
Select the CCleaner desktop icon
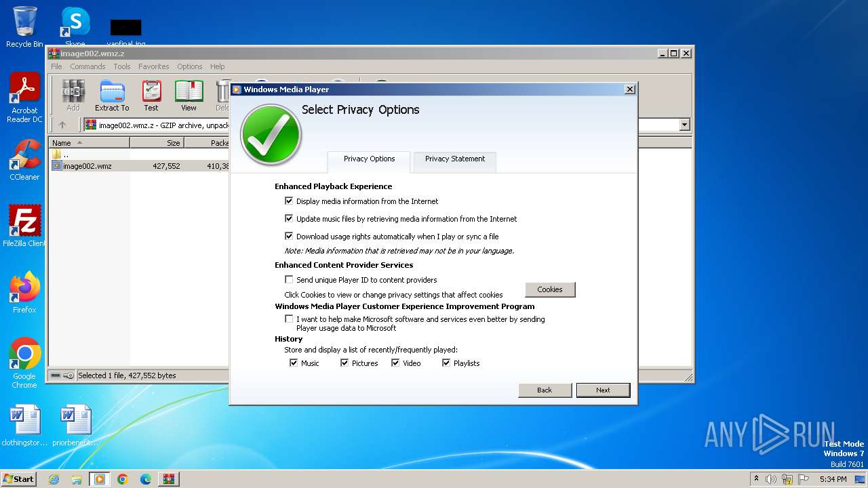click(x=24, y=160)
